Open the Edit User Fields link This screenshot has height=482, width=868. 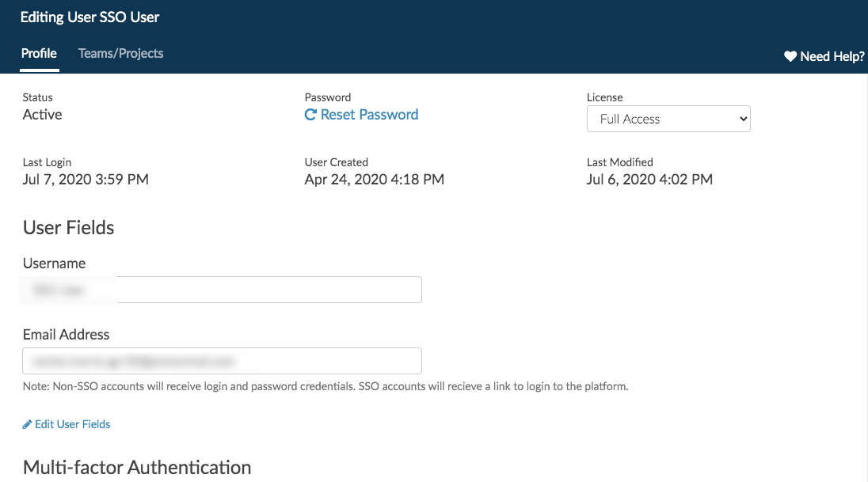pyautogui.click(x=72, y=424)
